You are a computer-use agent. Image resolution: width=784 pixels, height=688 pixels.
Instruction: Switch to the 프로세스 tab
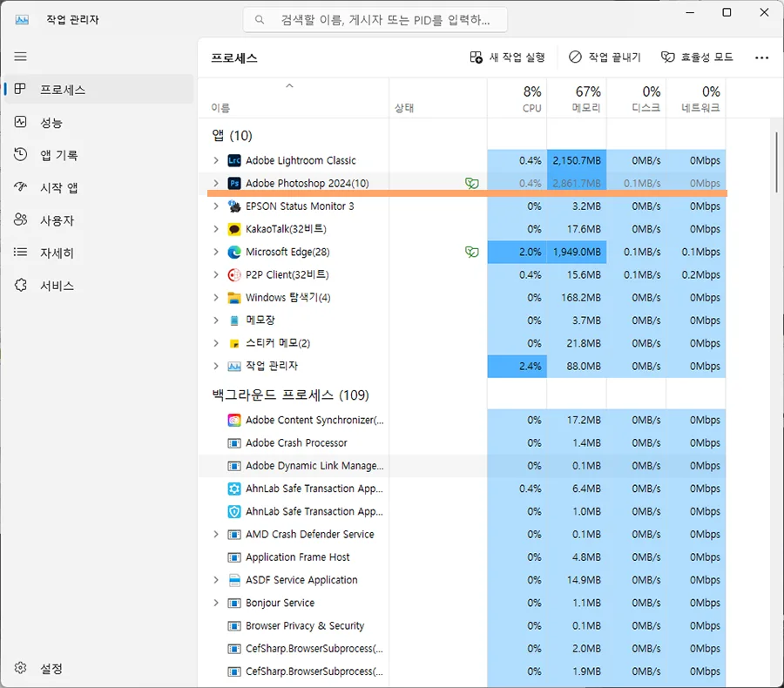52,89
